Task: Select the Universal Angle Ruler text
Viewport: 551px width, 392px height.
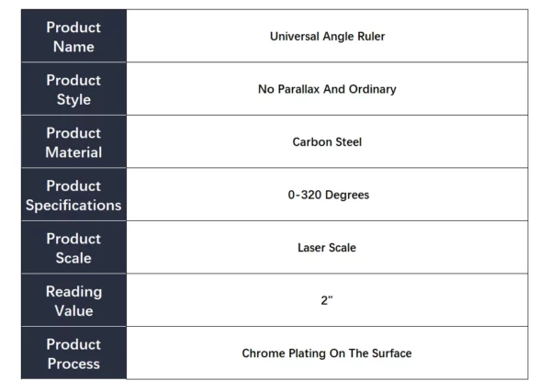Action: click(327, 37)
